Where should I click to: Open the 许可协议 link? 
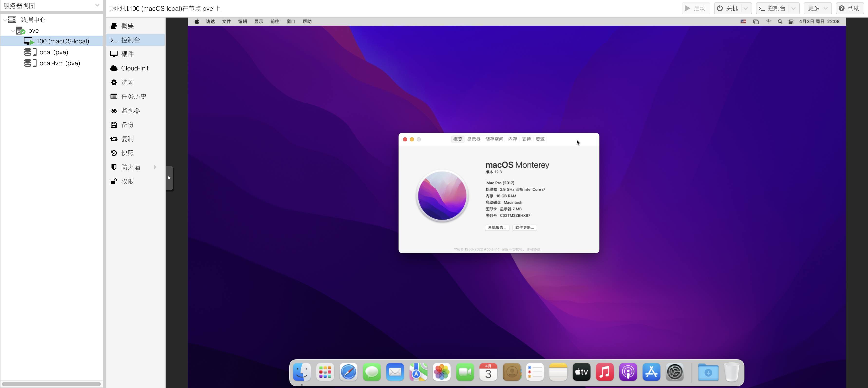coord(533,250)
